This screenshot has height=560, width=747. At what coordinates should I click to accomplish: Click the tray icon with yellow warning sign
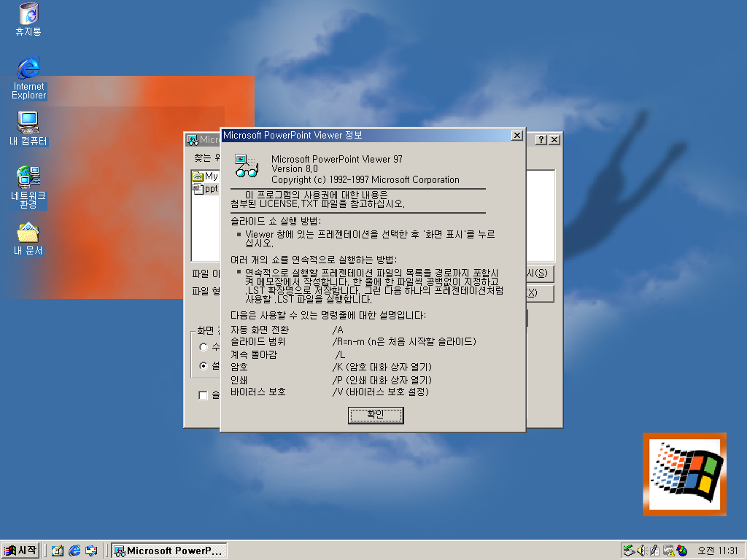(x=668, y=551)
